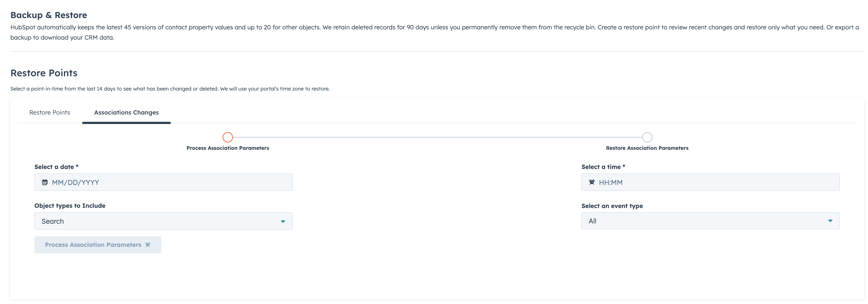
Task: Click the gray Restore Association Parameters step circle
Action: 647,137
